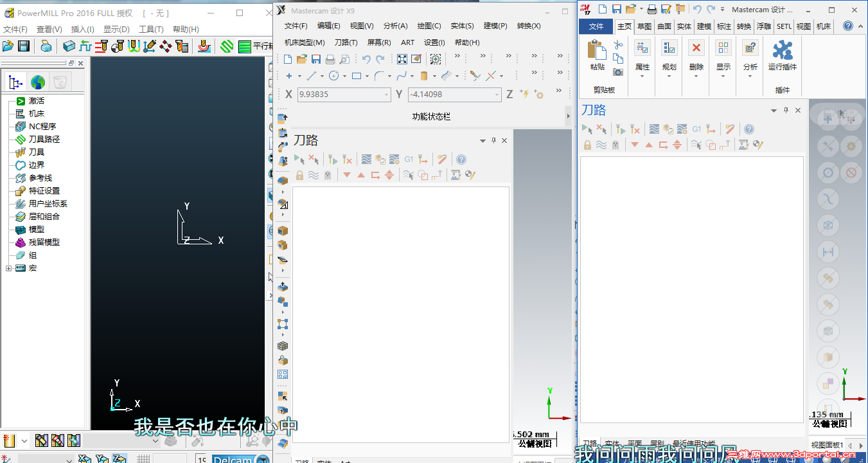868x463 pixels.
Task: Open 机床类型(M) menu in Mastercam X9
Action: coord(305,42)
